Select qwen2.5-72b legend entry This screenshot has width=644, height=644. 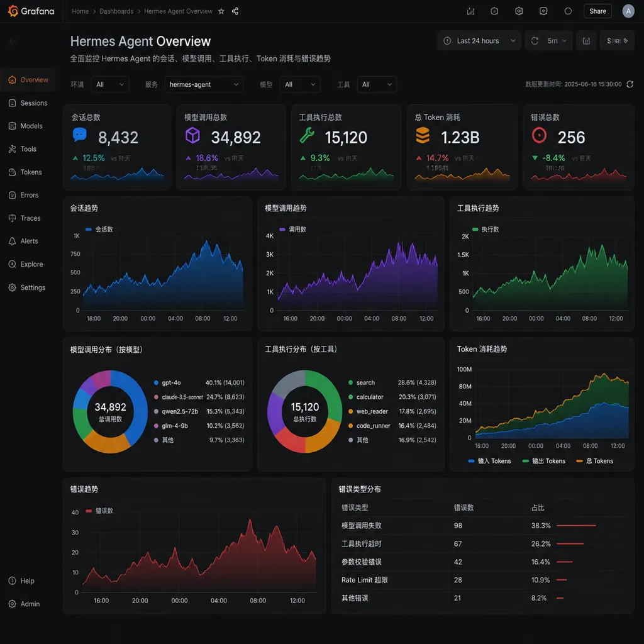pos(199,411)
